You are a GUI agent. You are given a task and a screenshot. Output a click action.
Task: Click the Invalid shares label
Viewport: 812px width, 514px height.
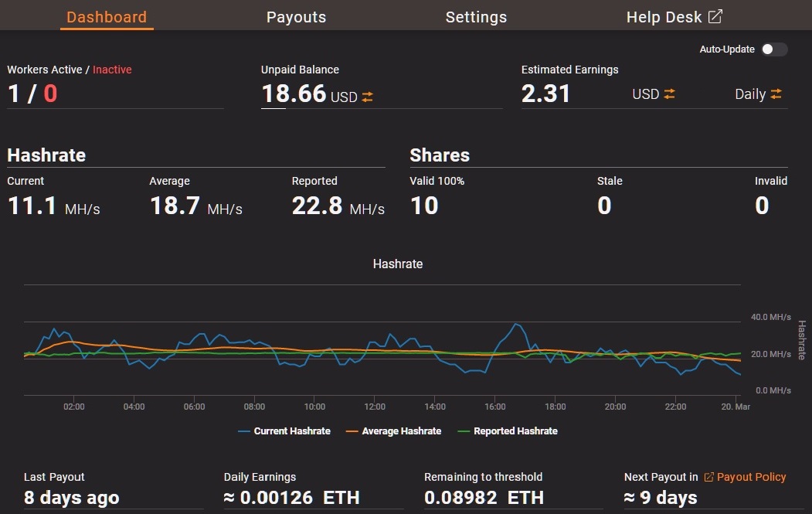click(x=770, y=181)
